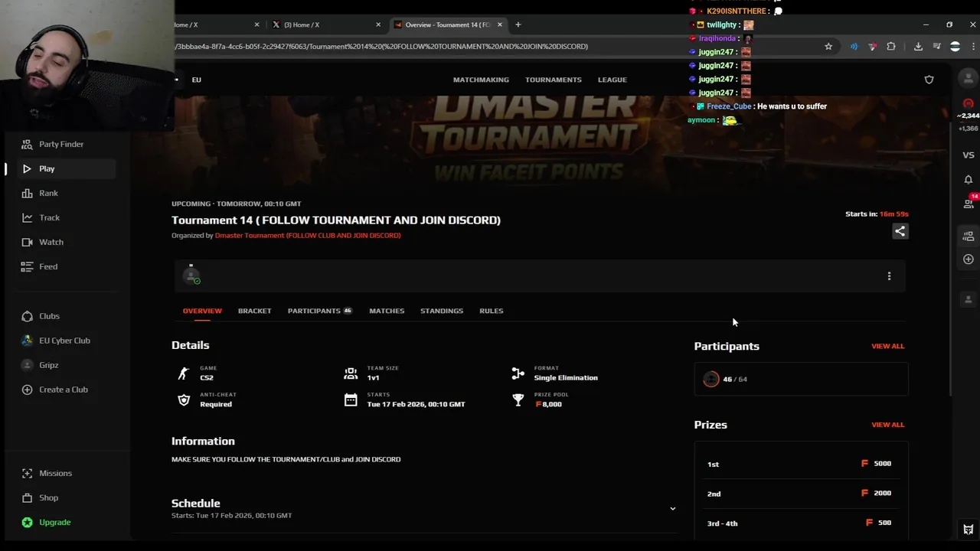Screen dimensions: 980x551
Task: Switch to the Participants tab
Action: pyautogui.click(x=319, y=311)
